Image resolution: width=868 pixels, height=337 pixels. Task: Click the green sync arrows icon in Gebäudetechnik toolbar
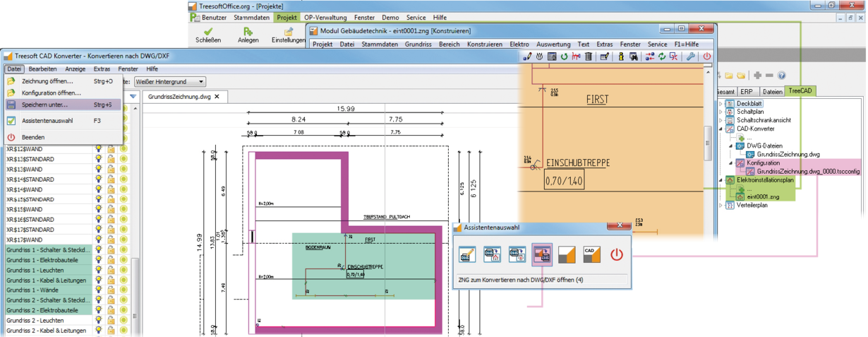[x=662, y=57]
